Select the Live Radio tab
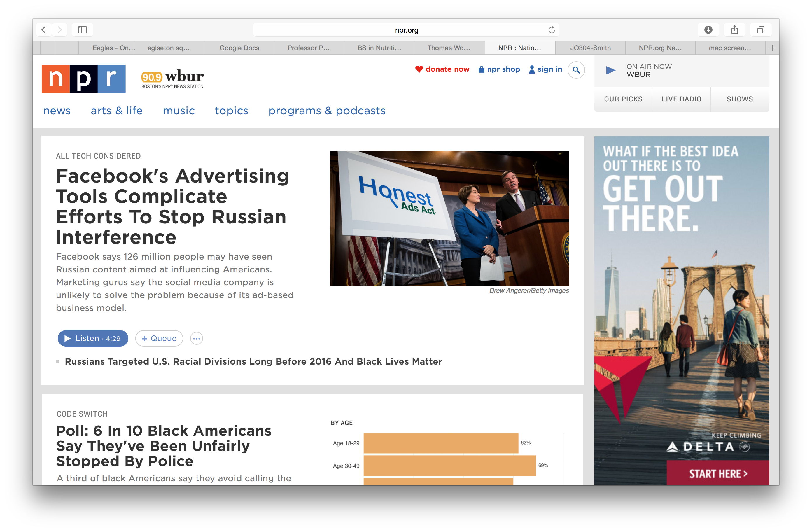The image size is (812, 532). coord(681,99)
